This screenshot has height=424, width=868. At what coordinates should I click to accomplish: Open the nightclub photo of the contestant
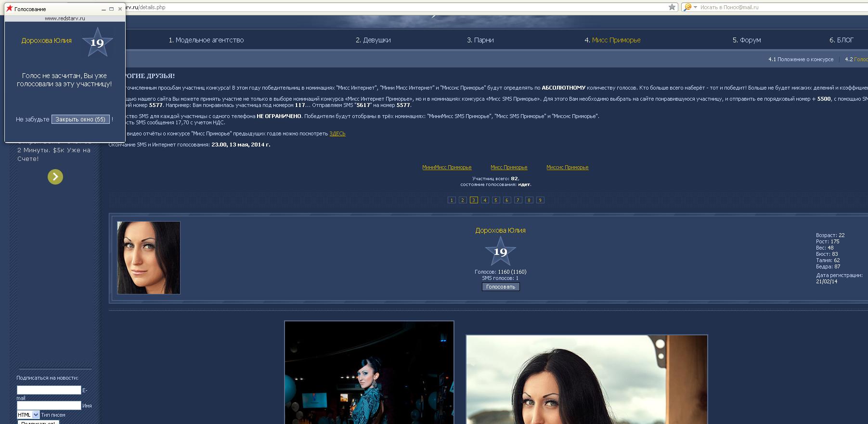[x=369, y=372]
